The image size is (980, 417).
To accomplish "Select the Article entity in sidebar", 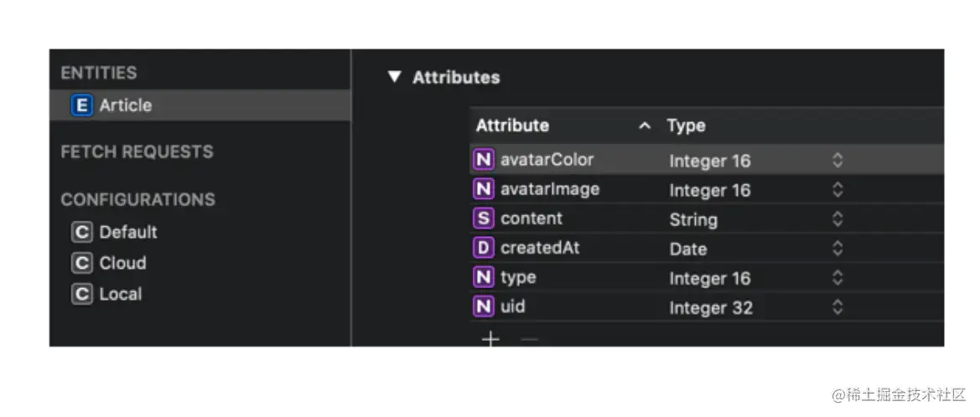I will click(x=126, y=106).
